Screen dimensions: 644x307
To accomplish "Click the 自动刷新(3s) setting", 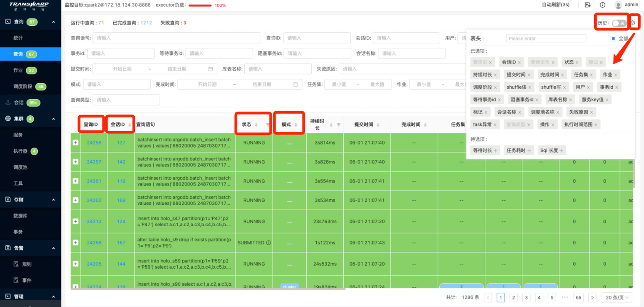I will click(x=556, y=5).
